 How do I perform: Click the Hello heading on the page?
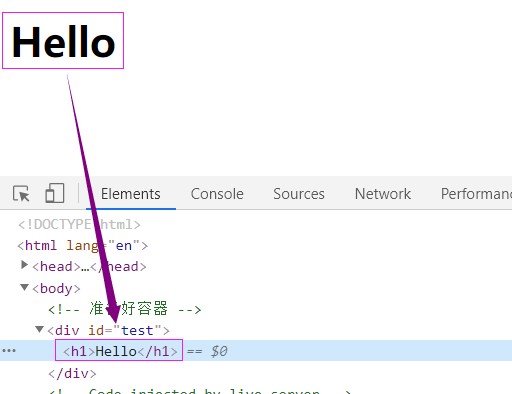click(x=63, y=41)
